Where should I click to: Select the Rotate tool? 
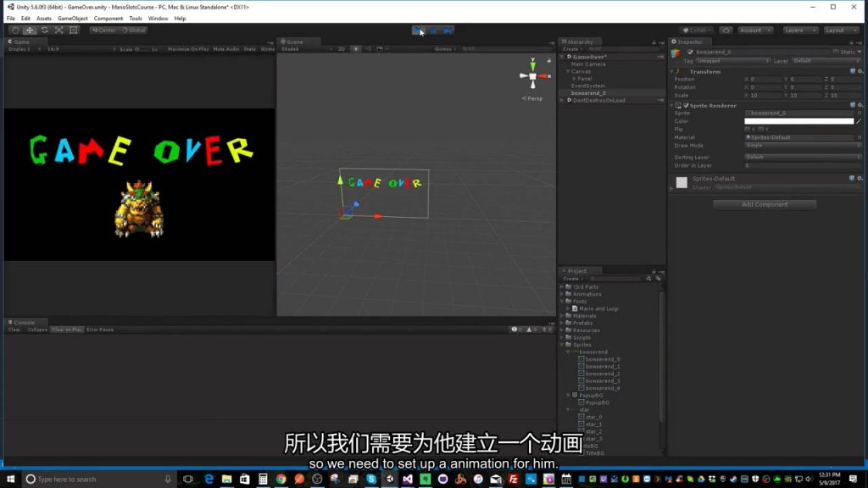(x=44, y=30)
